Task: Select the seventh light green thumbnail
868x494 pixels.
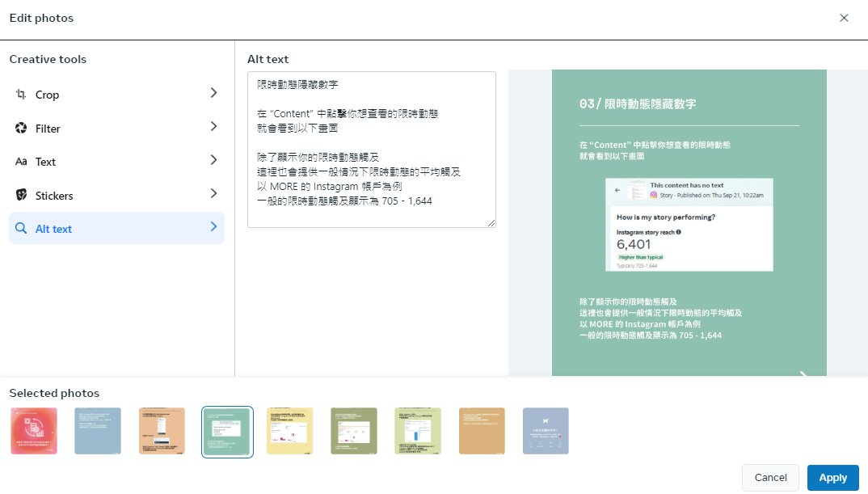Action: click(418, 431)
